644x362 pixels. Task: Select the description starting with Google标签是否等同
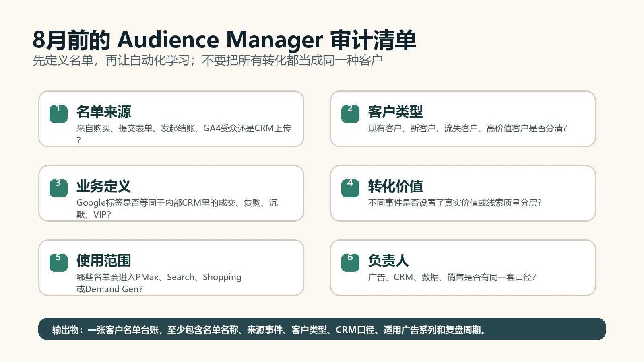point(177,208)
